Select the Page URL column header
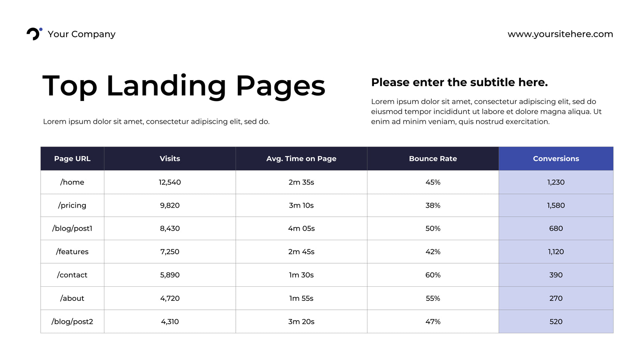Screen dimensions: 644x362 [x=72, y=158]
